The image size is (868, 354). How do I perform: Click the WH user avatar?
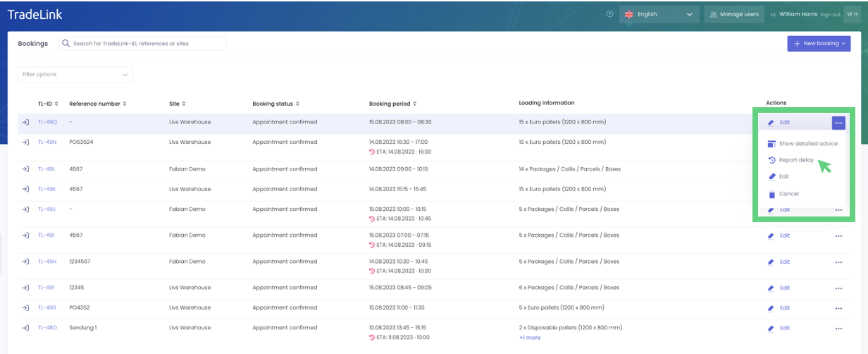coord(852,14)
